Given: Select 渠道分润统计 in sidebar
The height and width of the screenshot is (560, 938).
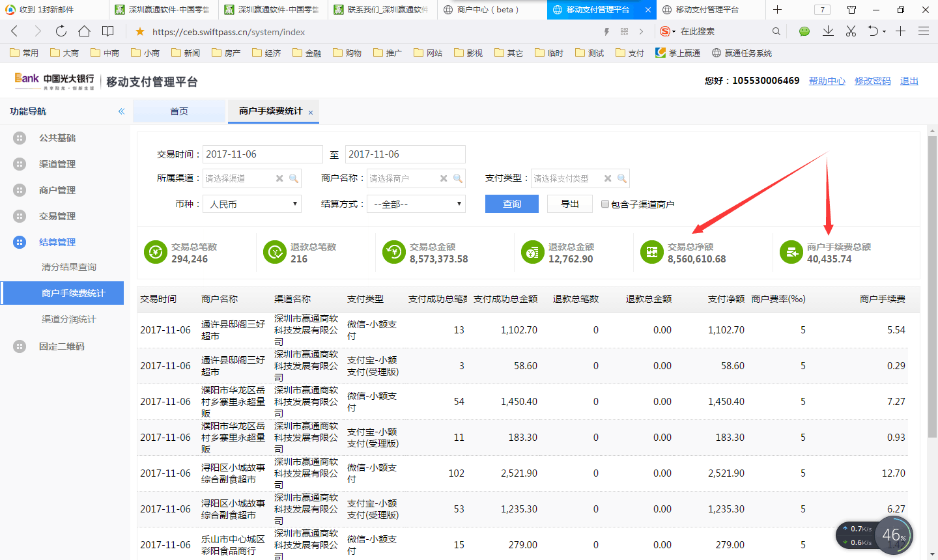Looking at the screenshot, I should click(x=69, y=319).
